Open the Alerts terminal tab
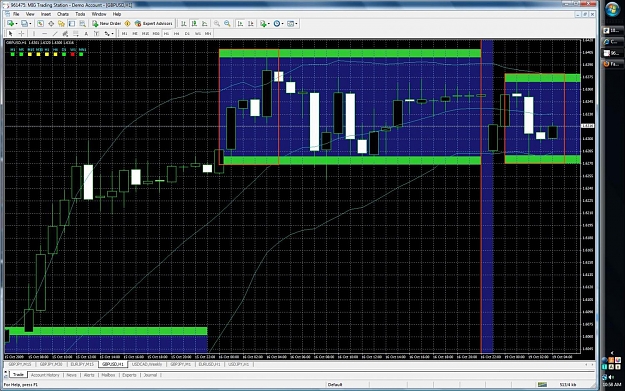Image resolution: width=625 pixels, height=391 pixels. tap(89, 375)
